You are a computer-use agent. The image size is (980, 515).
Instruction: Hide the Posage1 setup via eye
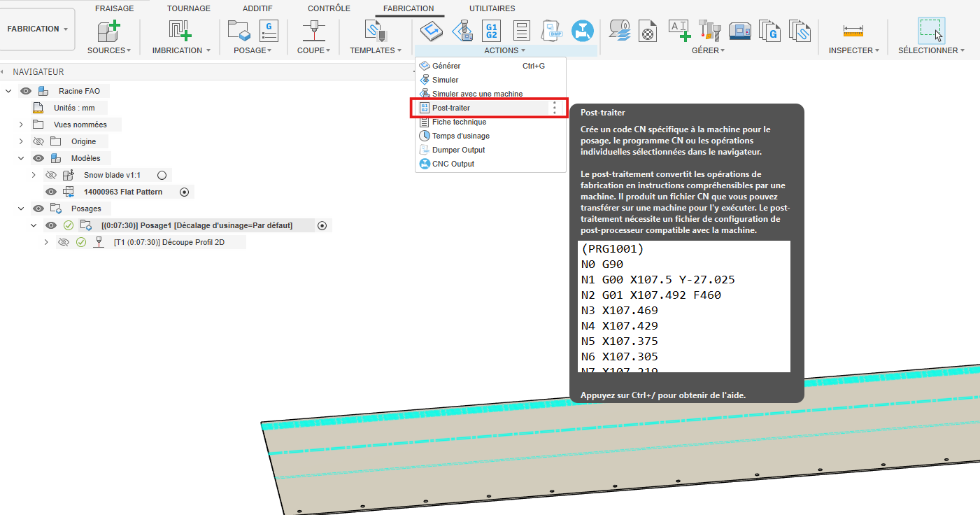(x=51, y=225)
